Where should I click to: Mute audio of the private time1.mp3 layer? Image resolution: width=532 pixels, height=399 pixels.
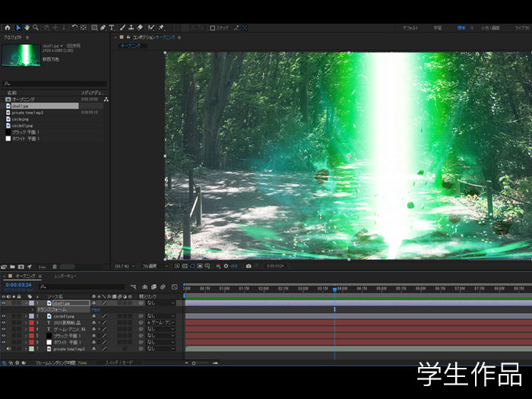coord(9,349)
